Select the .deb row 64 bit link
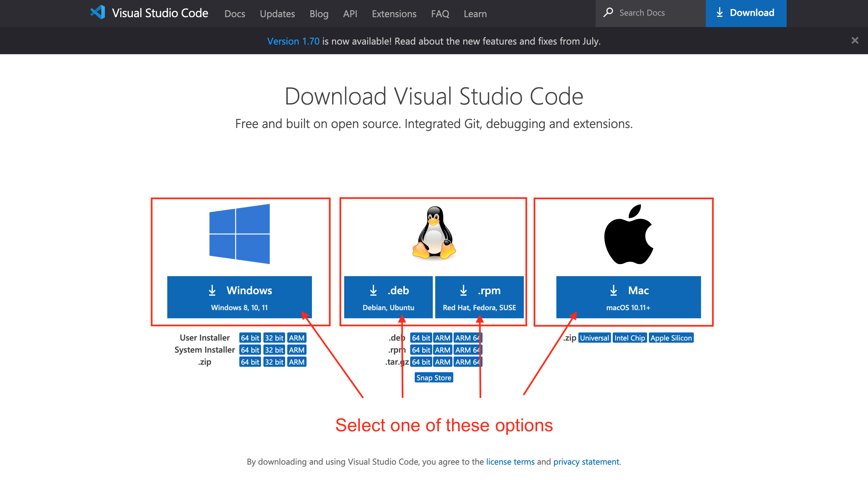 click(421, 338)
